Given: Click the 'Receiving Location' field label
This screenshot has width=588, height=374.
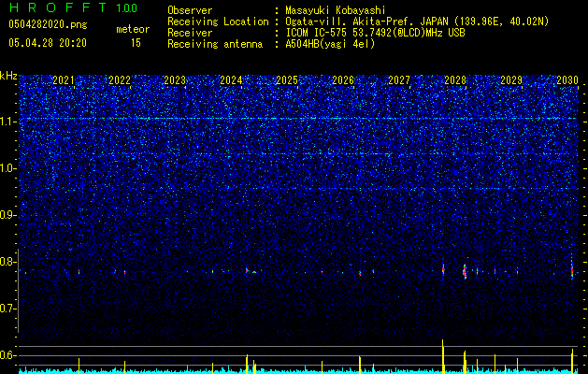Looking at the screenshot, I should click(x=218, y=22).
